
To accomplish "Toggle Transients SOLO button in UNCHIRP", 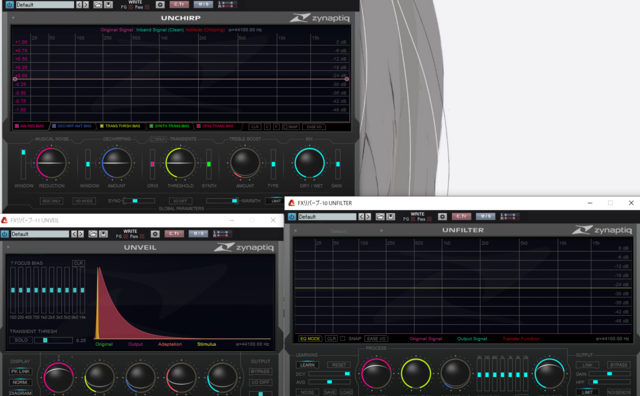I will click(x=158, y=139).
